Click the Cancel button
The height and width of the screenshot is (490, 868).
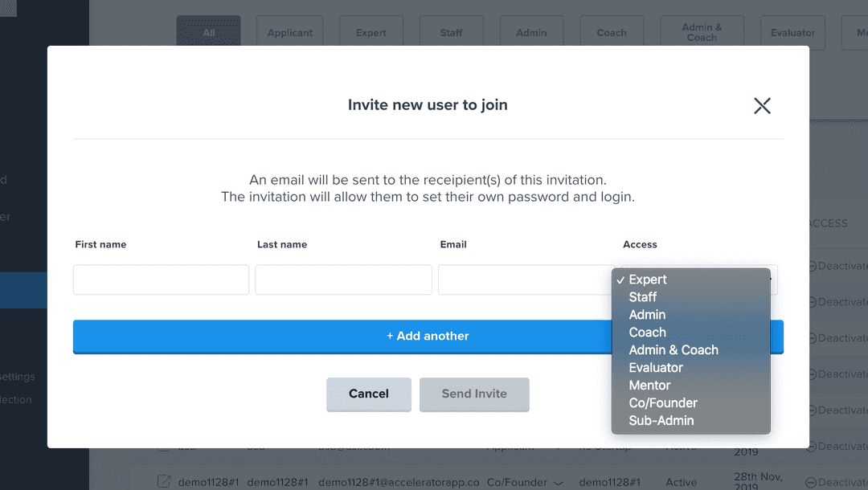click(369, 394)
